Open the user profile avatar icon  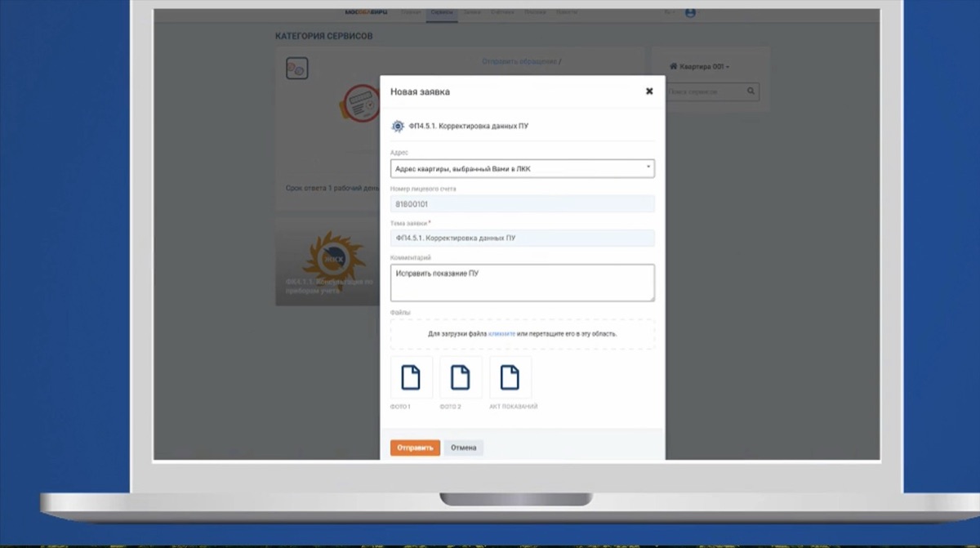coord(690,13)
